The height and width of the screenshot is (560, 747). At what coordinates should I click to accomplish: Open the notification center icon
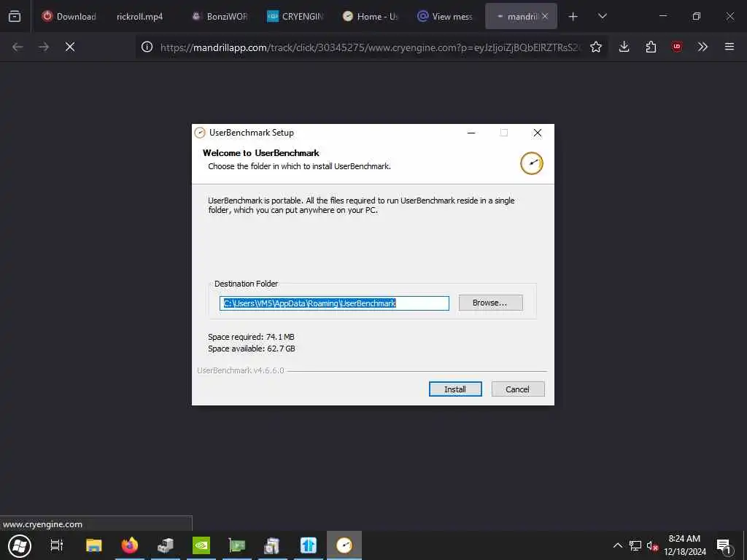point(724,545)
